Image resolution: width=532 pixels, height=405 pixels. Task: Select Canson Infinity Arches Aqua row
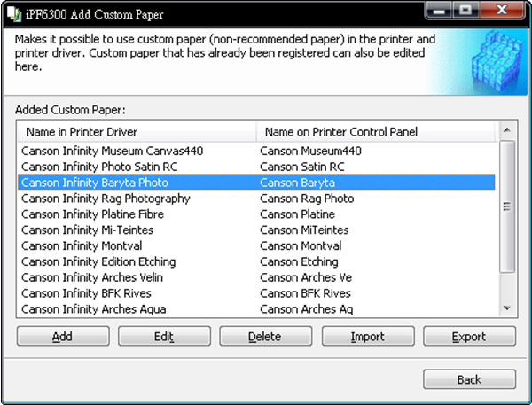click(x=256, y=309)
